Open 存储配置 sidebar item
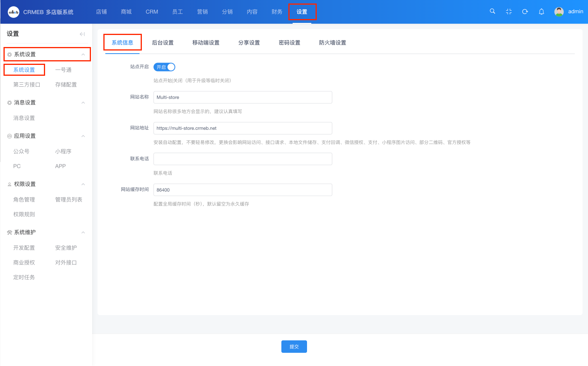Viewport: 588px width, 366px height. pyautogui.click(x=66, y=85)
